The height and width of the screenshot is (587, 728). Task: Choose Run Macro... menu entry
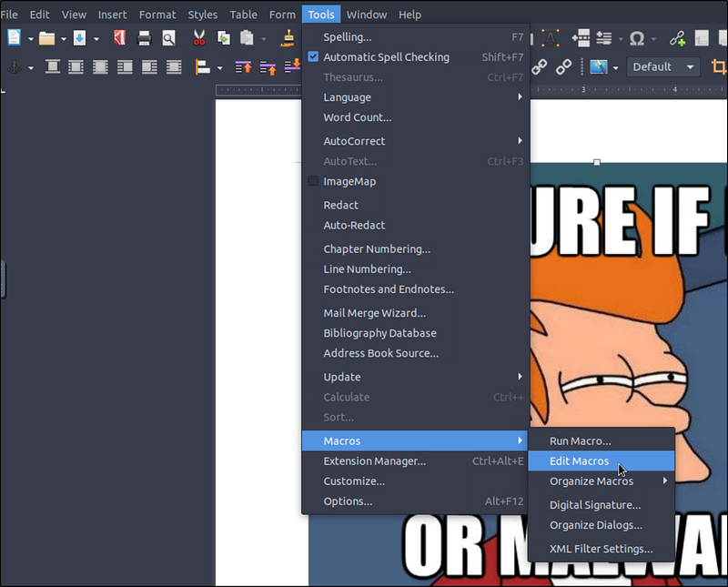pos(580,441)
